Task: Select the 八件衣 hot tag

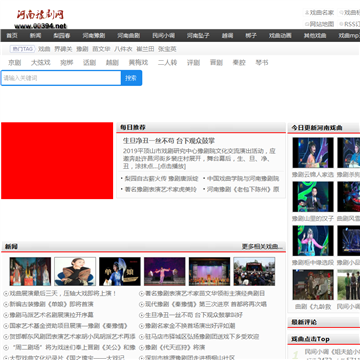Action: tap(123, 49)
